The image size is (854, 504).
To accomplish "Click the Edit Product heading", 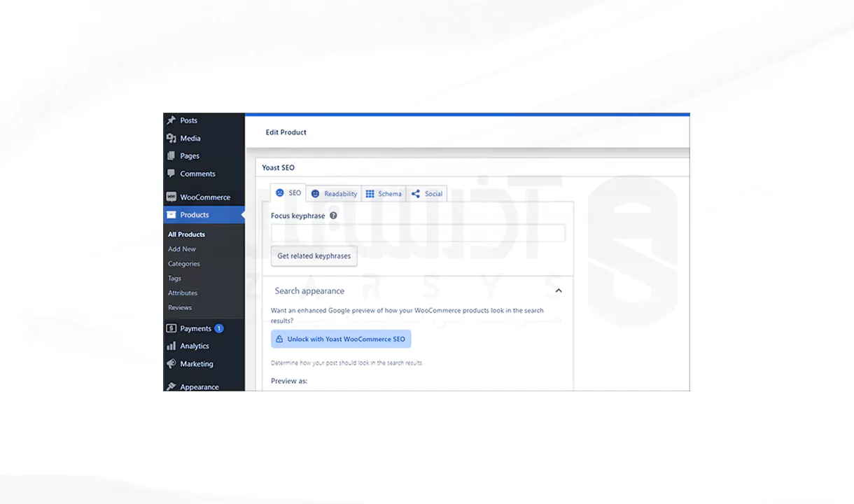I will pyautogui.click(x=286, y=132).
